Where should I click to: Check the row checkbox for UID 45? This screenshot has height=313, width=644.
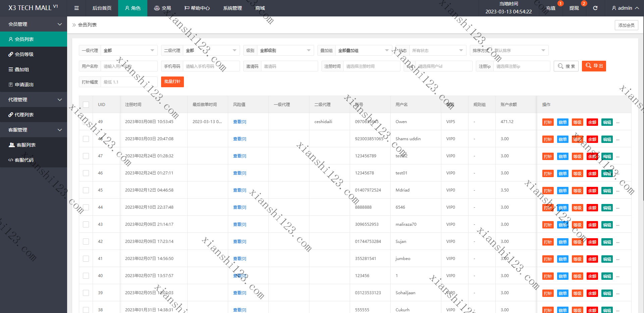(x=86, y=190)
